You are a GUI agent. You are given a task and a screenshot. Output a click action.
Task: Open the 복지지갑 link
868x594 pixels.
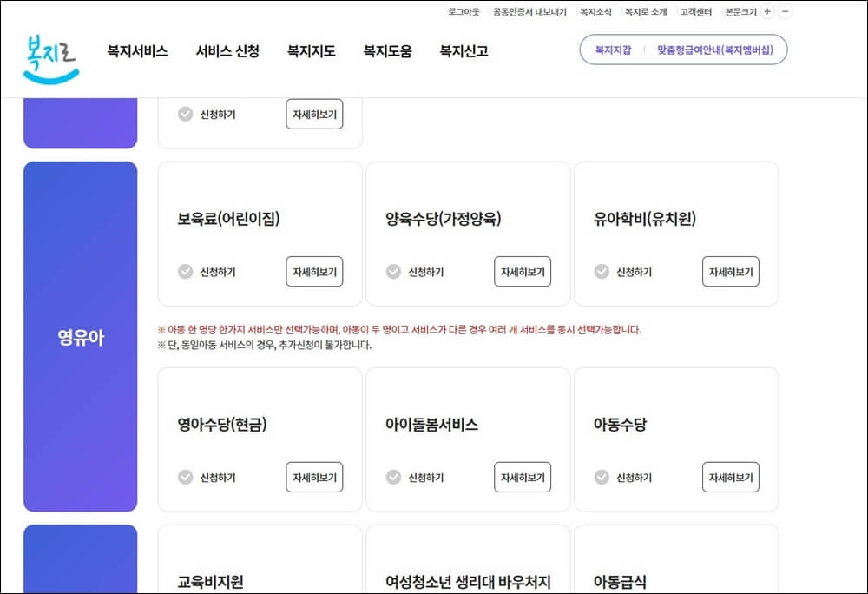(612, 49)
